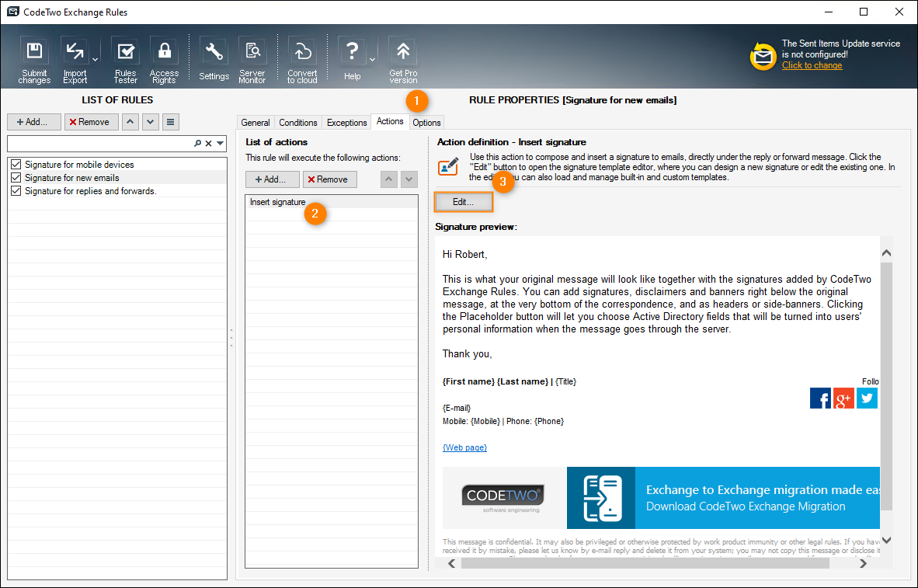The width and height of the screenshot is (918, 588).
Task: Click the Edit signature button
Action: pos(463,202)
